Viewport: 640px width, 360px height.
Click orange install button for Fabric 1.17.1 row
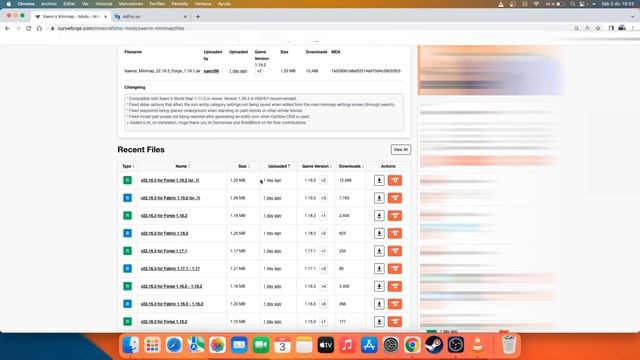395,269
